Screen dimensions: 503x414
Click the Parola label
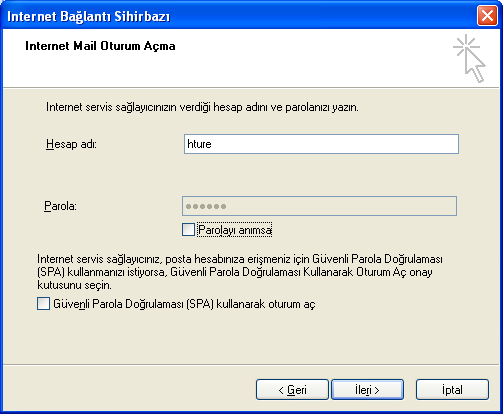pyautogui.click(x=60, y=206)
